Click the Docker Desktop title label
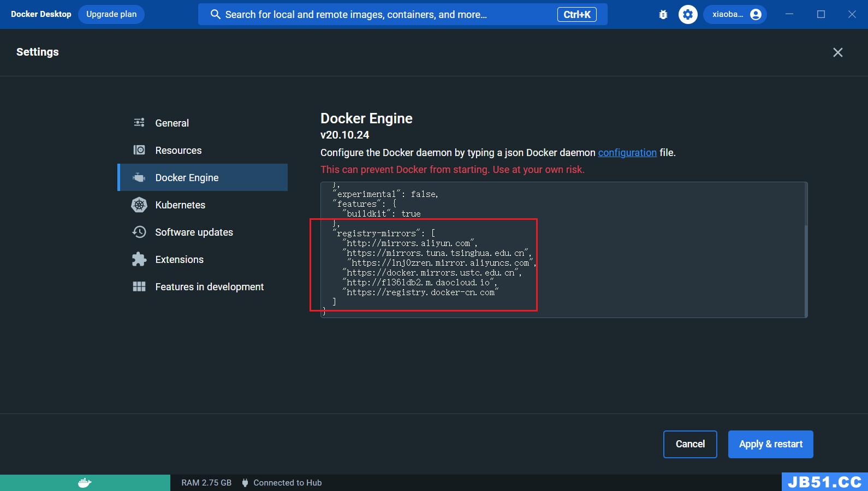Screen dimensions: 868x491 (x=41, y=14)
